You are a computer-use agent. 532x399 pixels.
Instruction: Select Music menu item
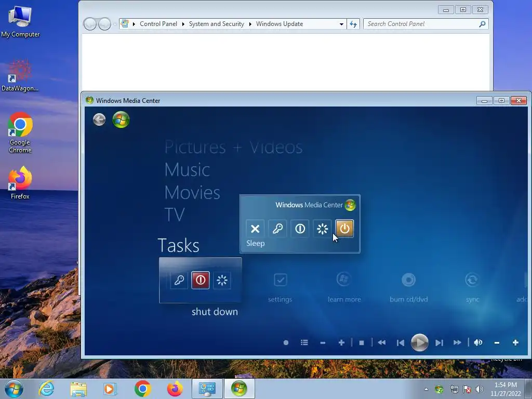187,170
